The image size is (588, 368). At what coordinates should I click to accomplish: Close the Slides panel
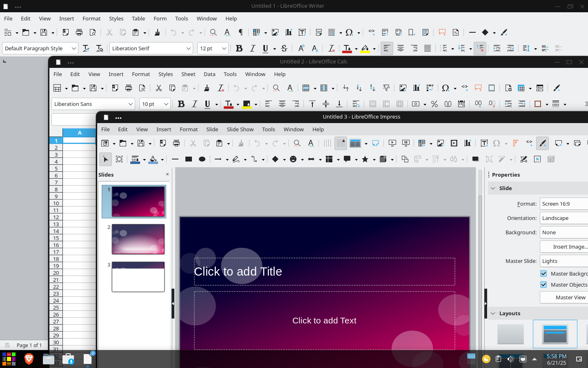[x=167, y=174]
